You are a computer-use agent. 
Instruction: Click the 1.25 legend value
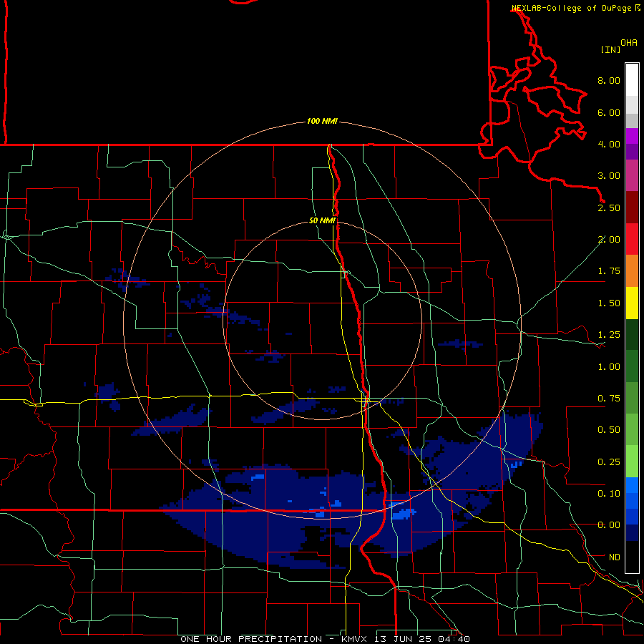point(609,335)
